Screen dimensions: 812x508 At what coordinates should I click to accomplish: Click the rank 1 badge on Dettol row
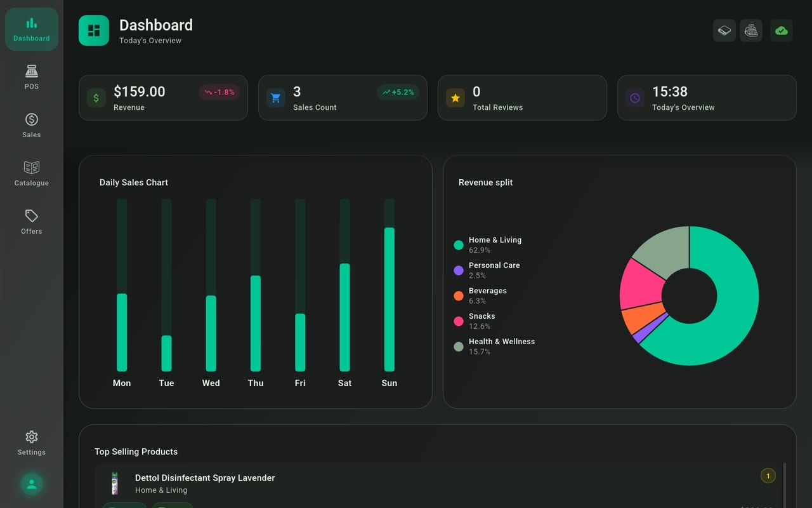[768, 476]
